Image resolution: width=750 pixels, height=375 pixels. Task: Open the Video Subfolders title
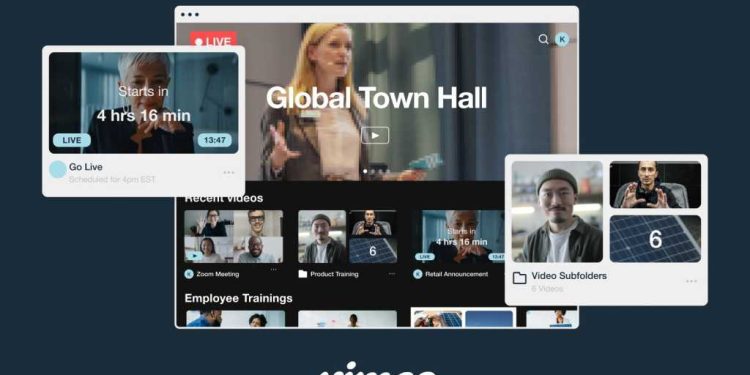(569, 276)
